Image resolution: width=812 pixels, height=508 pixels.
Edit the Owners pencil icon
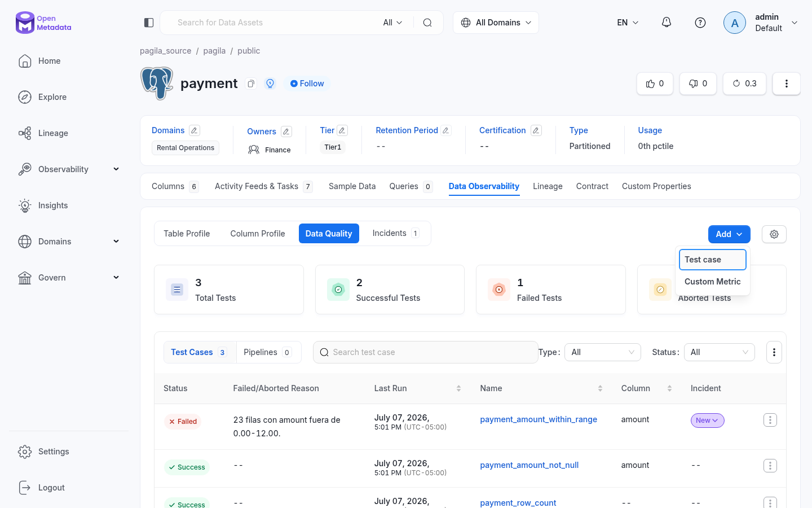click(286, 132)
